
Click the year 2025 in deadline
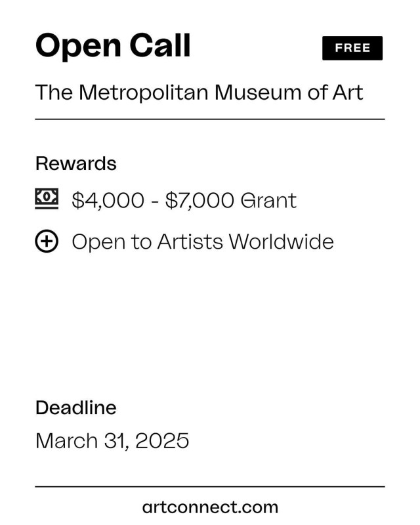click(163, 440)
